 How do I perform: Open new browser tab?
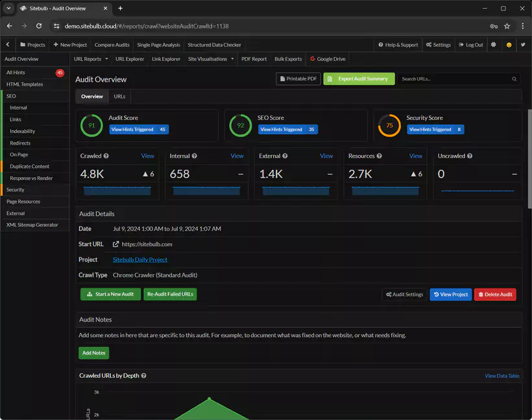click(x=120, y=8)
